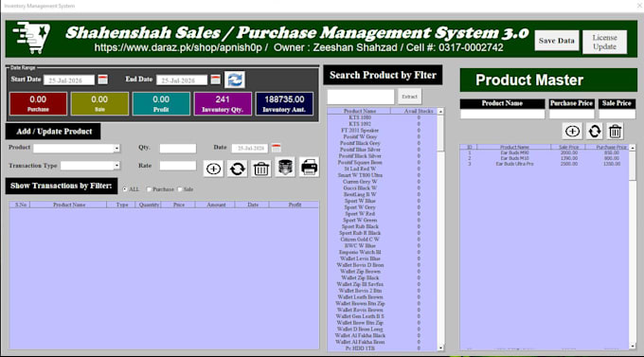
Task: Select the Purchase filter radio button
Action: tap(149, 189)
